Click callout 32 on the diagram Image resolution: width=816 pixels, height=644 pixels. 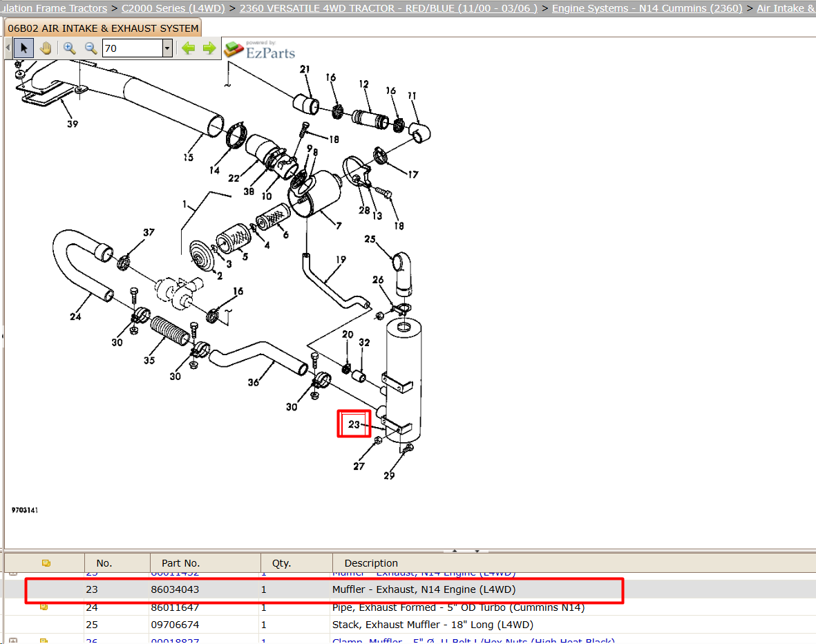(364, 342)
